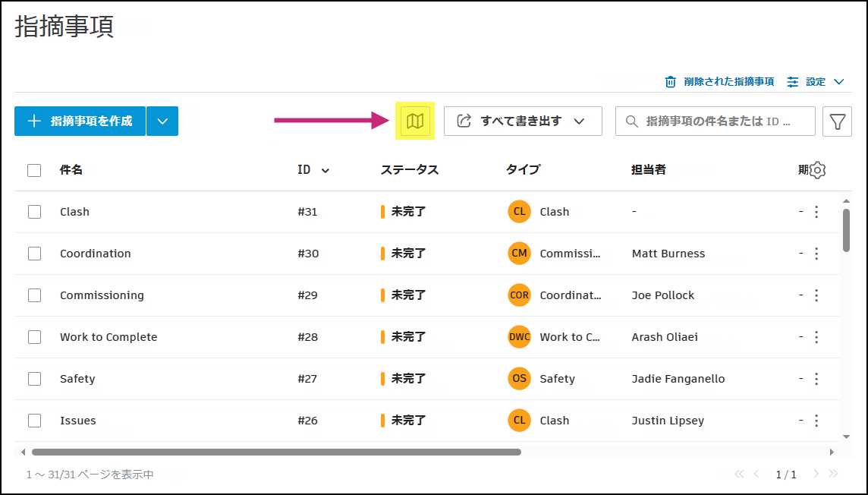Click the filter funnel icon
This screenshot has width=868, height=495.
837,121
